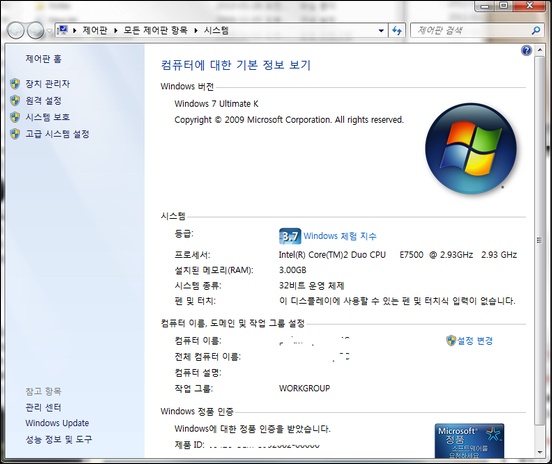Open the blue Help question mark icon
Viewport: 552px width, 464px height.
[x=526, y=51]
